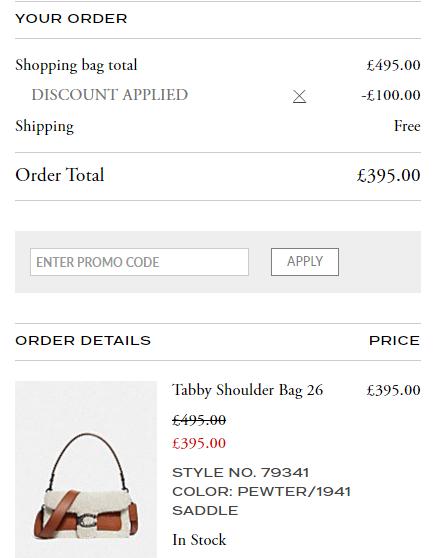Click the Price column heading
Screen dimensions: 436x558
click(x=395, y=341)
